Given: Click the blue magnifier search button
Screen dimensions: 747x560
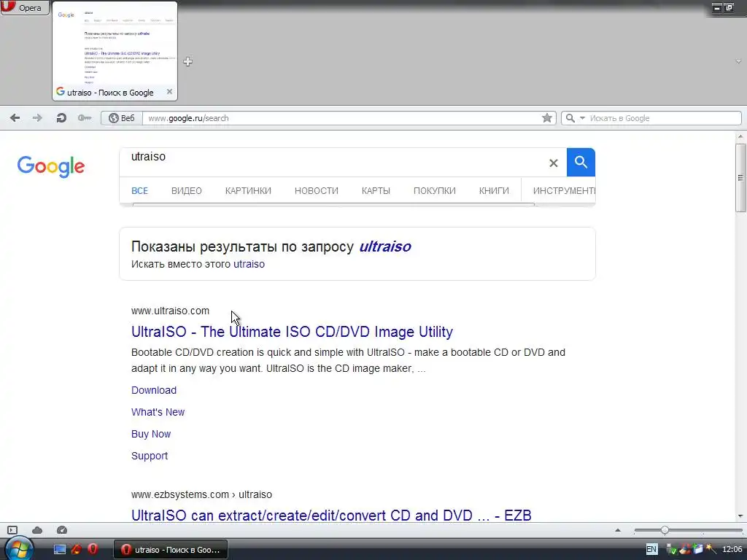Looking at the screenshot, I should [x=581, y=162].
